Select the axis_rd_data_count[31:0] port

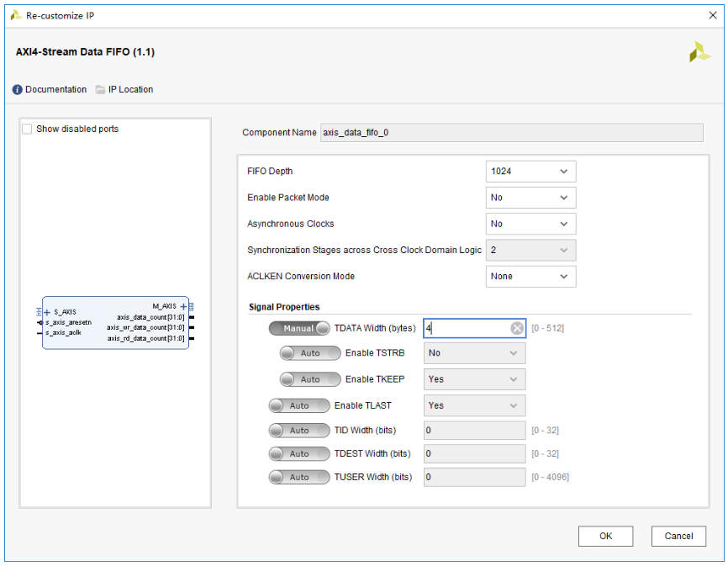145,338
